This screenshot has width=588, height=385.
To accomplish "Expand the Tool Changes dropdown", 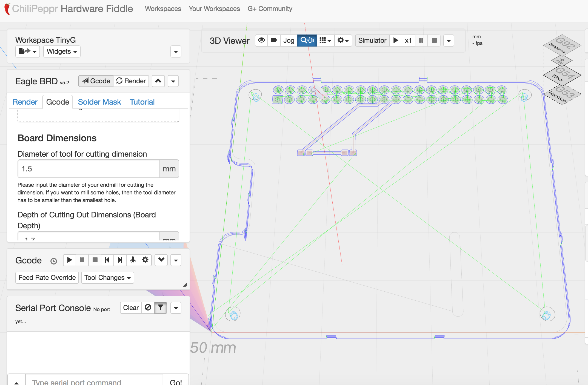I will (107, 278).
